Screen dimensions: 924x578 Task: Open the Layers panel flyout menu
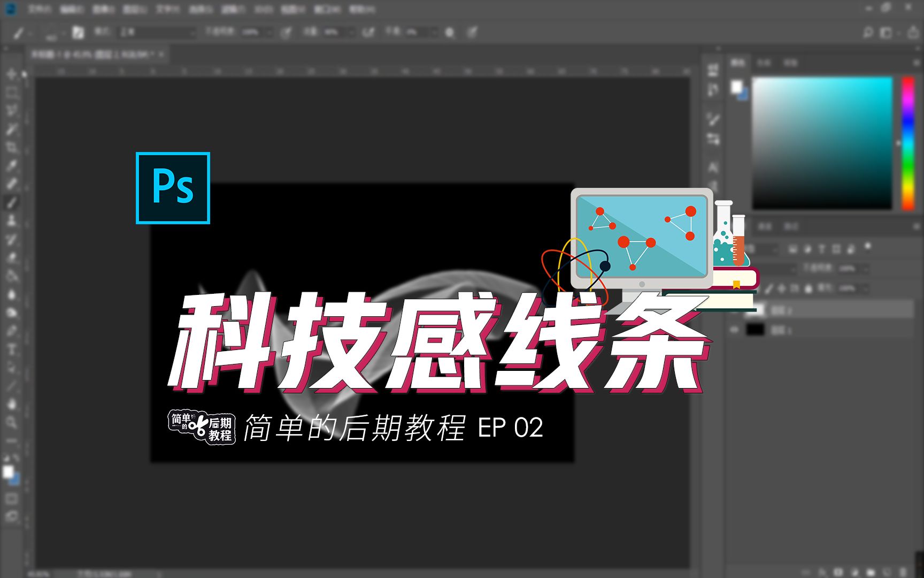917,227
